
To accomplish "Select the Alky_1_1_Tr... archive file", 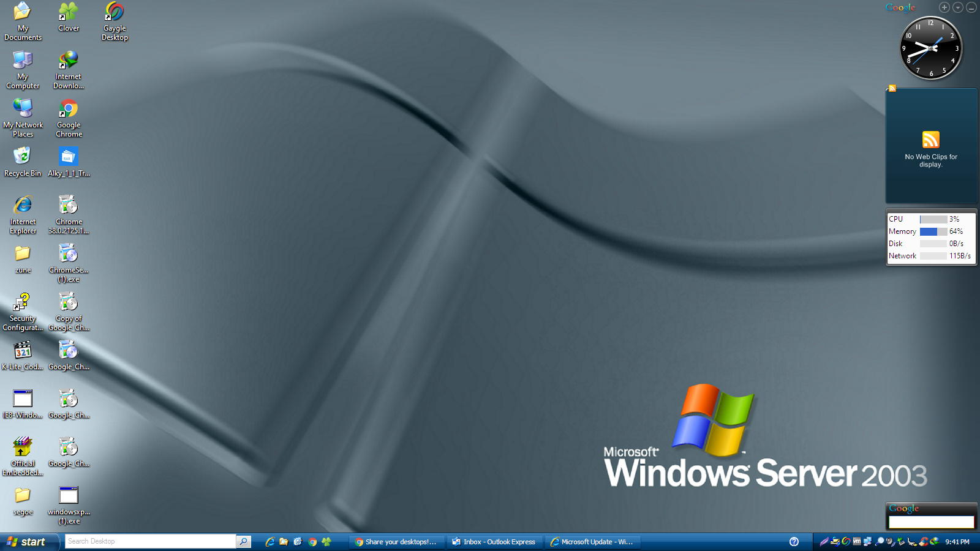I will point(69,162).
